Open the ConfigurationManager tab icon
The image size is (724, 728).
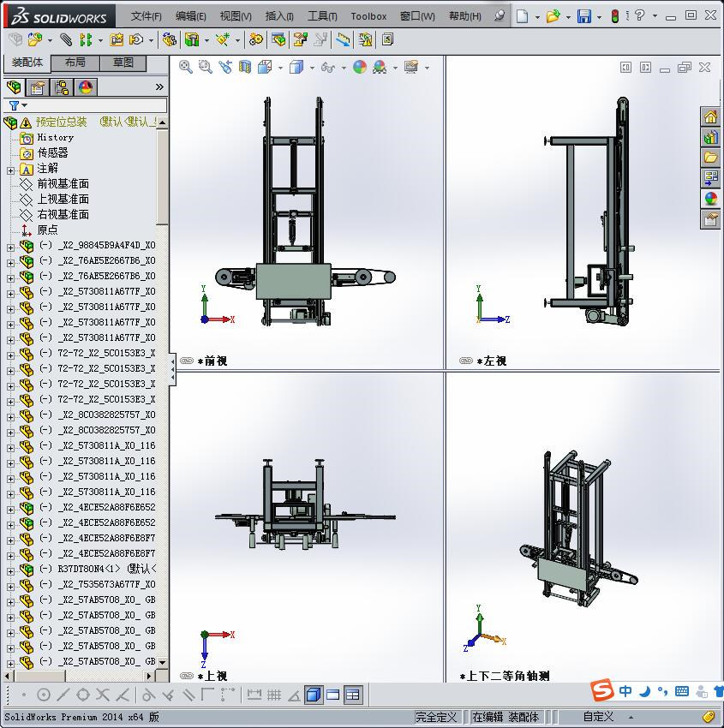pos(62,87)
